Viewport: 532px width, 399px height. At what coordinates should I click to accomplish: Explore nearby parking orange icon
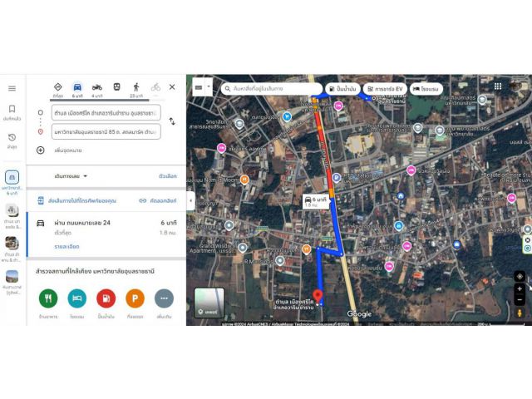tap(135, 298)
